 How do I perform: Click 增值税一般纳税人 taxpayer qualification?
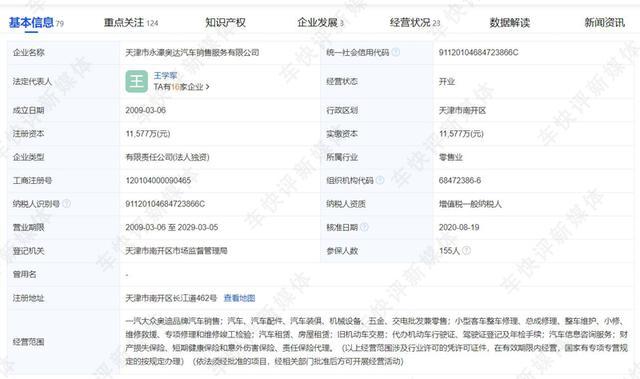tap(470, 204)
